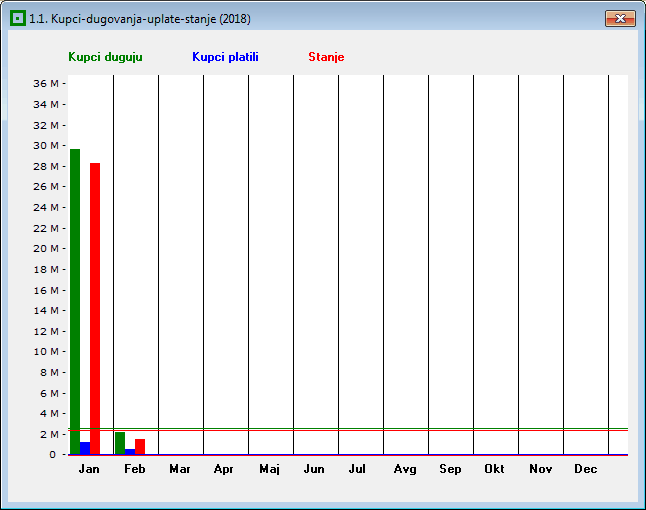Click the 'Okt' month label
The height and width of the screenshot is (510, 646).
[x=494, y=469]
